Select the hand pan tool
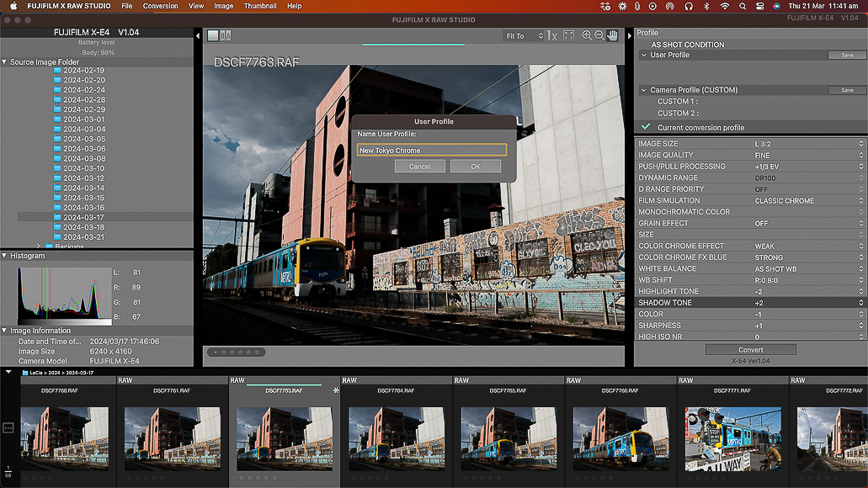The width and height of the screenshot is (868, 488). pos(612,36)
